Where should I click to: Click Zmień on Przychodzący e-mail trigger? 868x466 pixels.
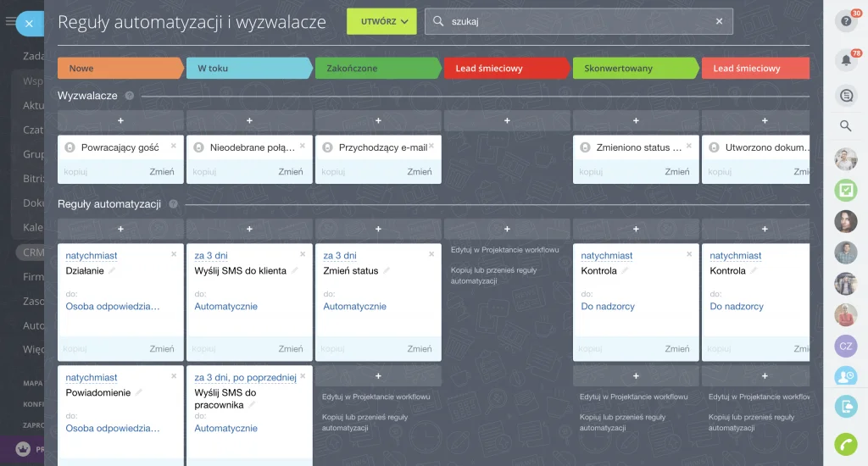pos(419,172)
